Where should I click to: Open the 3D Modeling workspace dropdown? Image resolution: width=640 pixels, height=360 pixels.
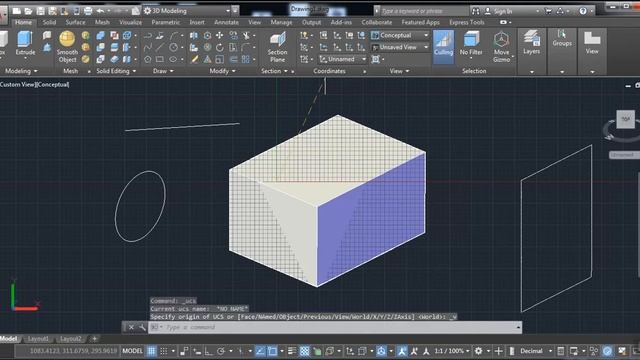click(187, 11)
